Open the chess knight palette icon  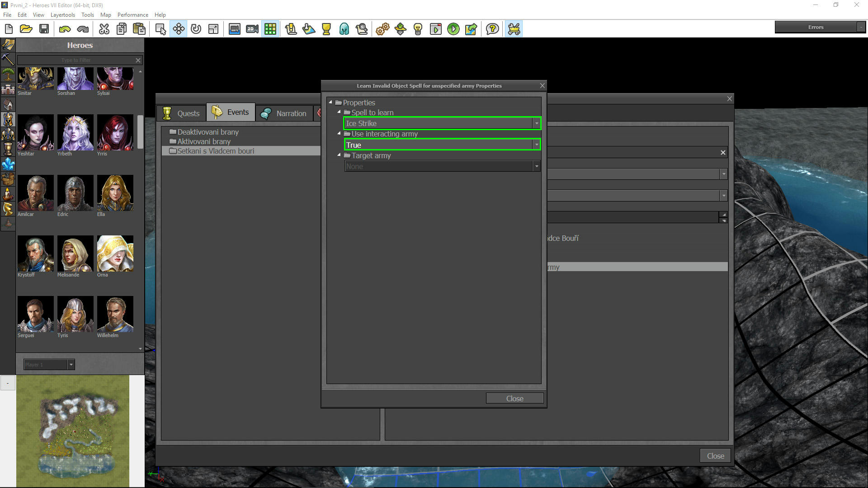coord(8,208)
